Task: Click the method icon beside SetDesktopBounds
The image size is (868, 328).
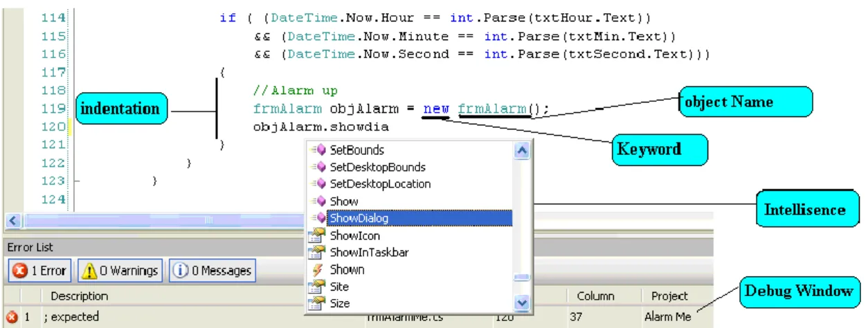Action: click(x=318, y=167)
